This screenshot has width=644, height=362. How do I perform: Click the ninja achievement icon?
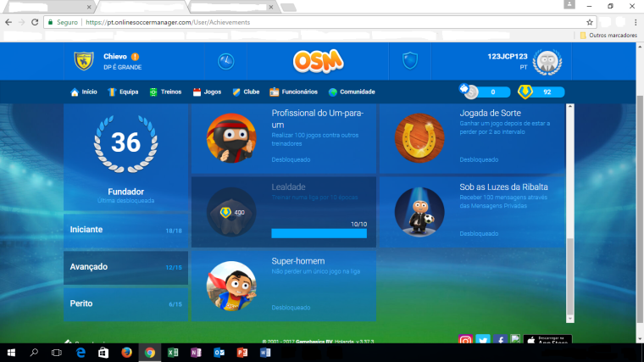(231, 138)
